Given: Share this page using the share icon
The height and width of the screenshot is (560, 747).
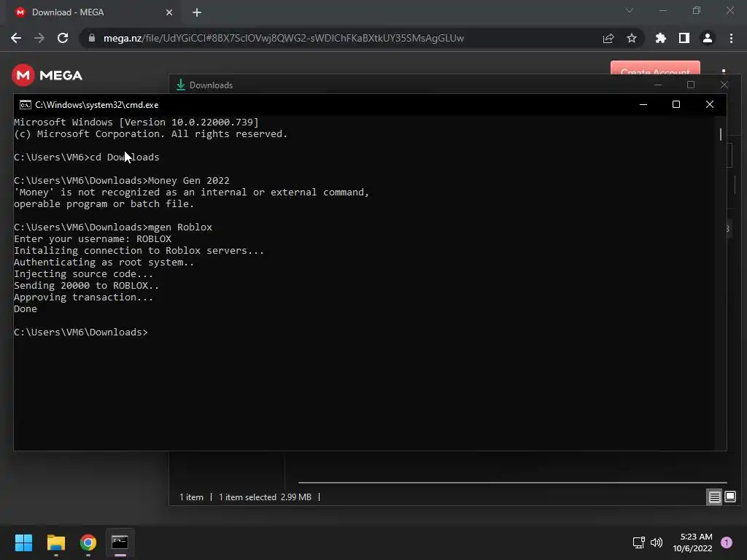Looking at the screenshot, I should [x=608, y=38].
